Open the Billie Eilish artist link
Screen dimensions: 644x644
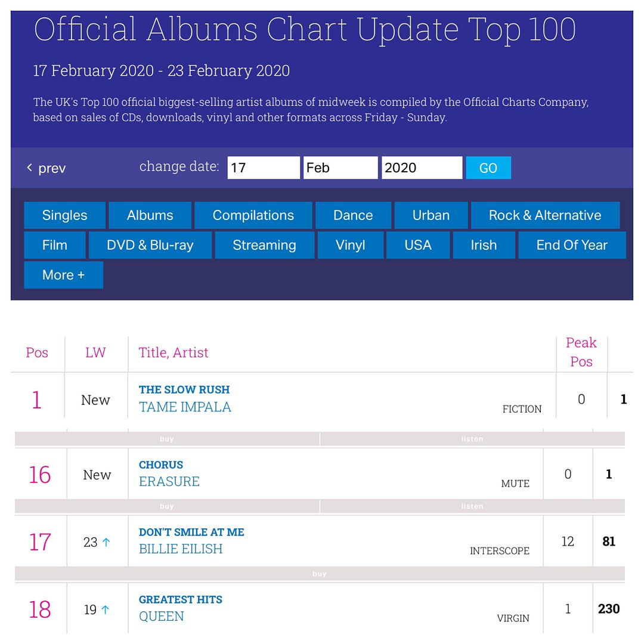[181, 549]
